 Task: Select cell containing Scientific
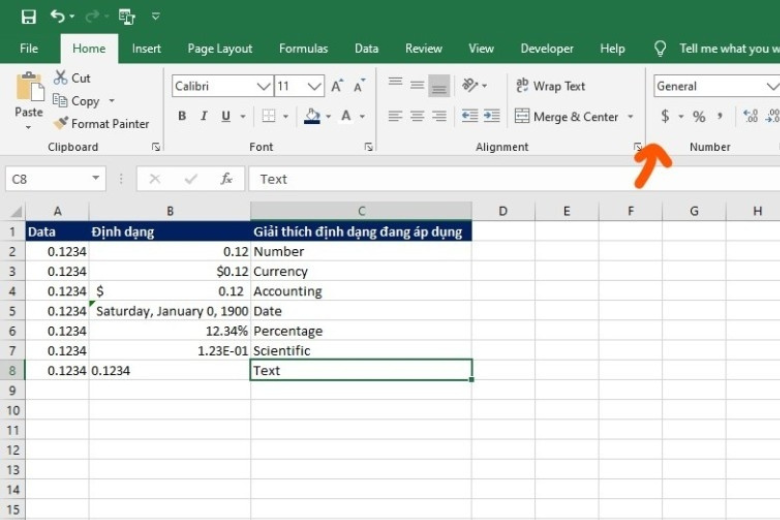(x=361, y=351)
